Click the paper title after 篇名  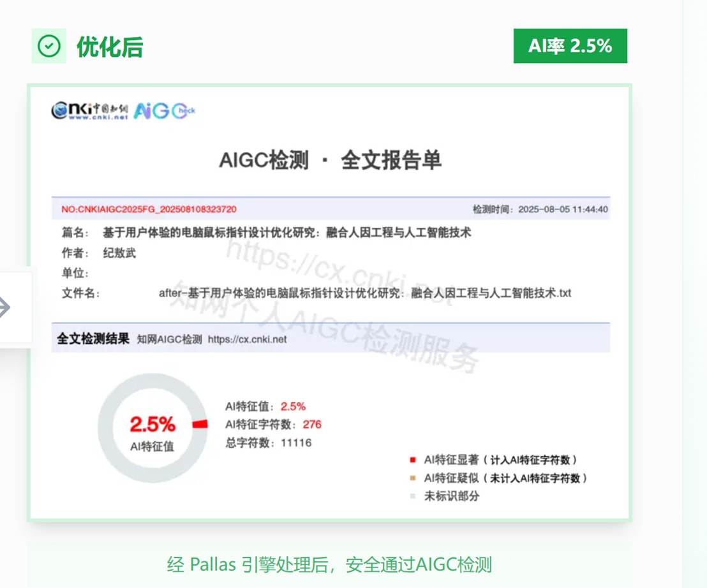(x=287, y=233)
